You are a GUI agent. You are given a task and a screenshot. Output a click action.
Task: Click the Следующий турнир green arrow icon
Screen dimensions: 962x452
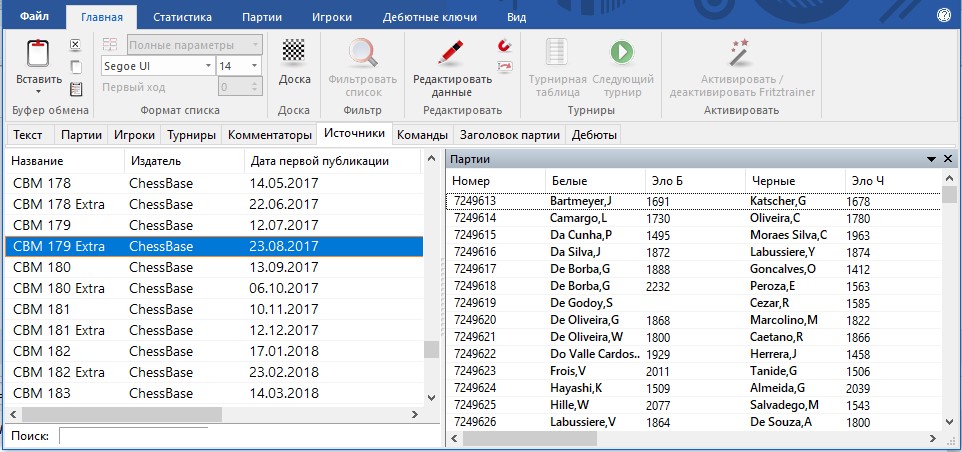[x=622, y=51]
